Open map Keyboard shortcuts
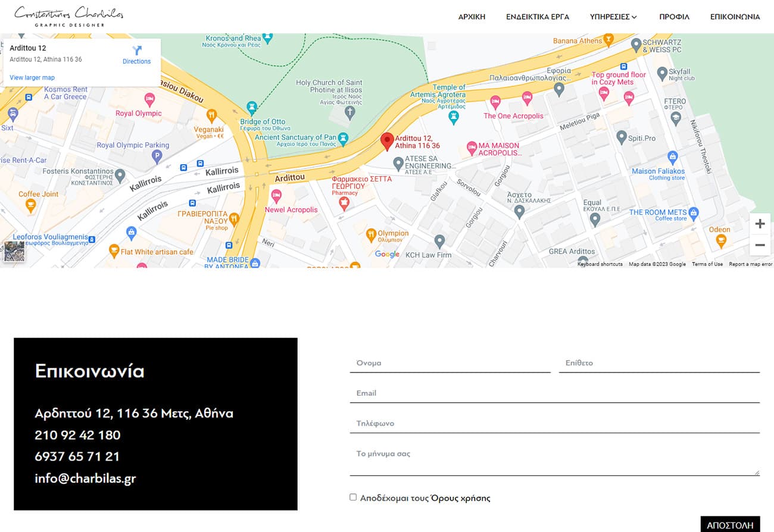This screenshot has width=774, height=532. (600, 264)
